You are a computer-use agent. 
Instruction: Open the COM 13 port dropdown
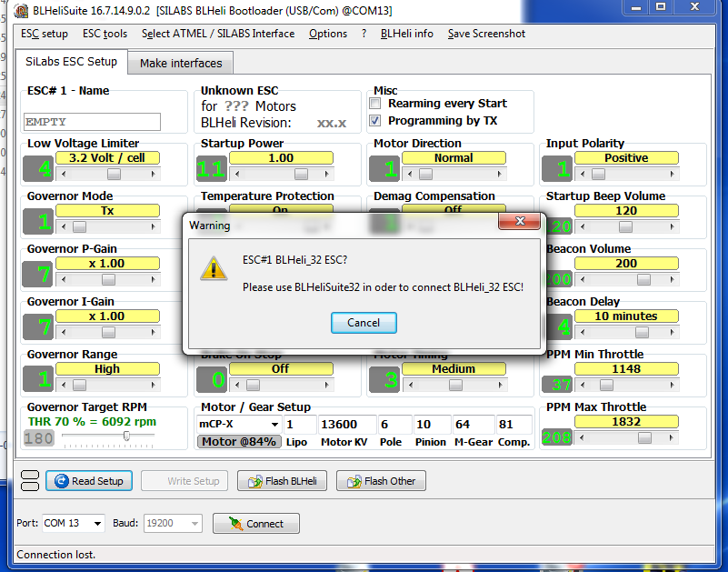coord(97,524)
